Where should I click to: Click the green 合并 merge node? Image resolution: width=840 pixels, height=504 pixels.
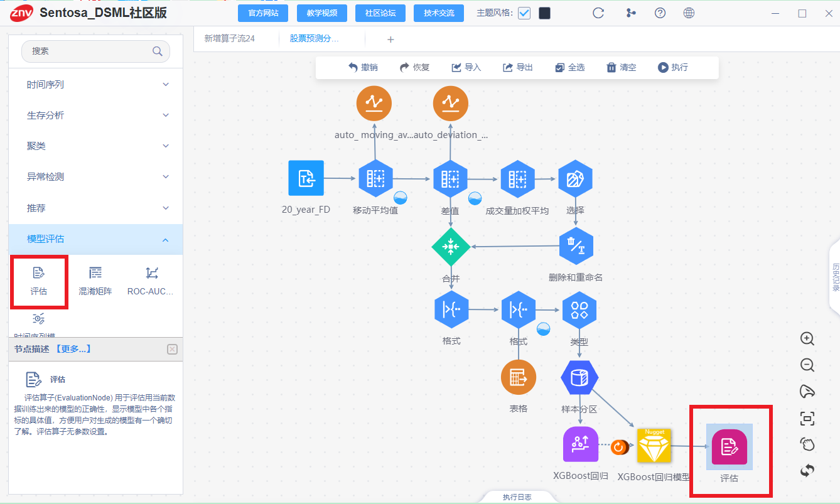(451, 247)
